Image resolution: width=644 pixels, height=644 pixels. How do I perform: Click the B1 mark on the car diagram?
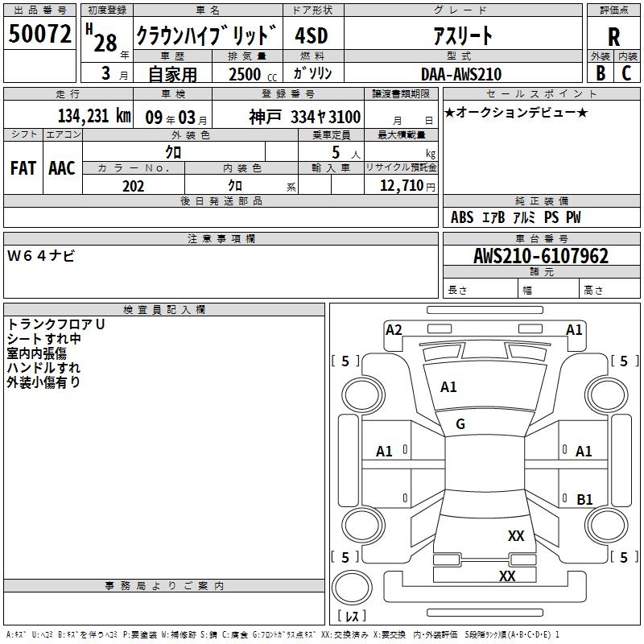(584, 500)
